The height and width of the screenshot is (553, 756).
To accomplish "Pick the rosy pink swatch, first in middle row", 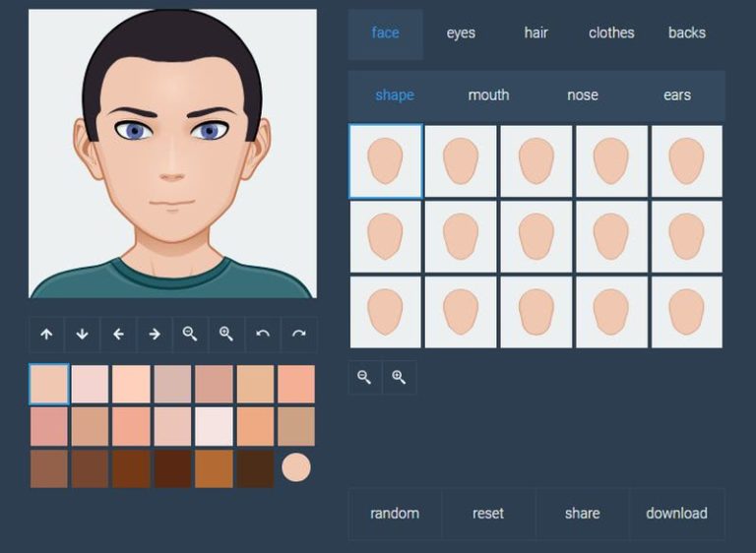I will 48,426.
